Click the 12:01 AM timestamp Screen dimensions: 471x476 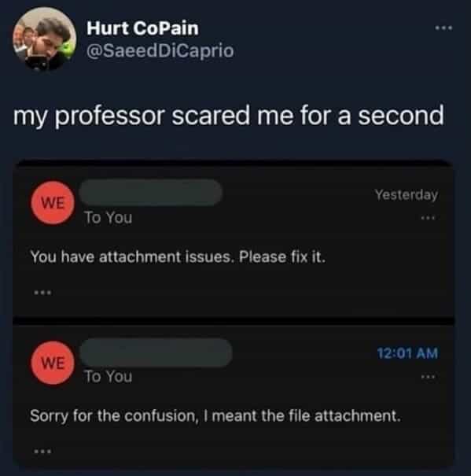tap(407, 353)
